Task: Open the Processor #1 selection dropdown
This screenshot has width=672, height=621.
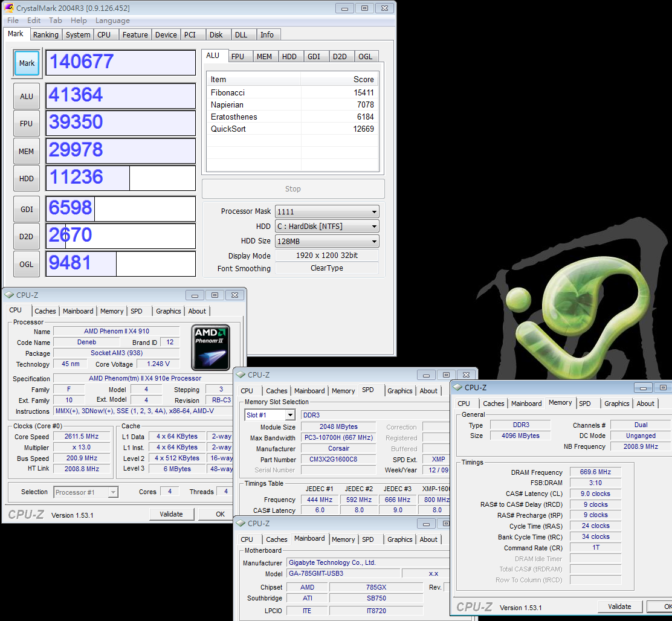Action: 86,492
